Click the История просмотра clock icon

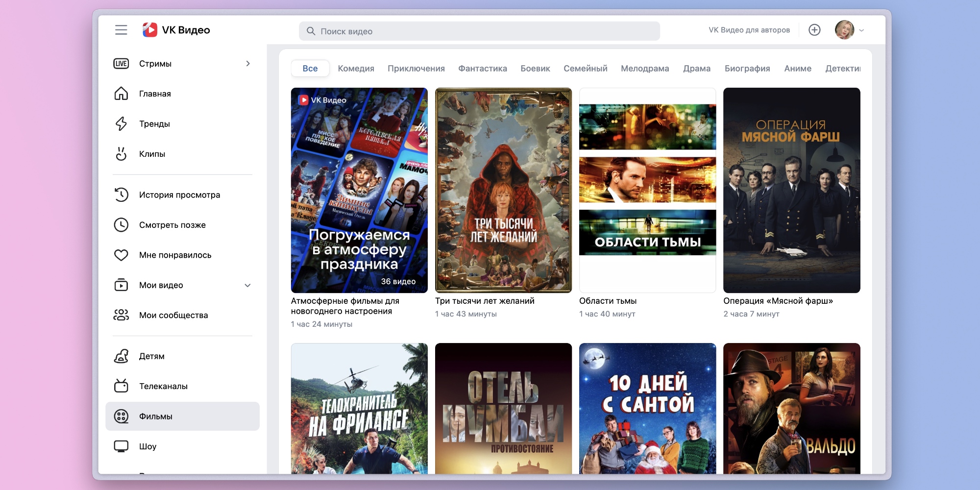pos(121,195)
